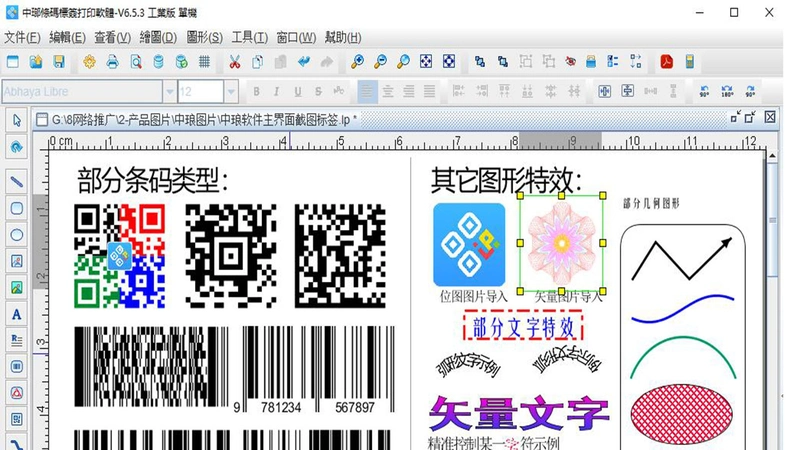
Task: Click the undo arrow button
Action: point(304,62)
